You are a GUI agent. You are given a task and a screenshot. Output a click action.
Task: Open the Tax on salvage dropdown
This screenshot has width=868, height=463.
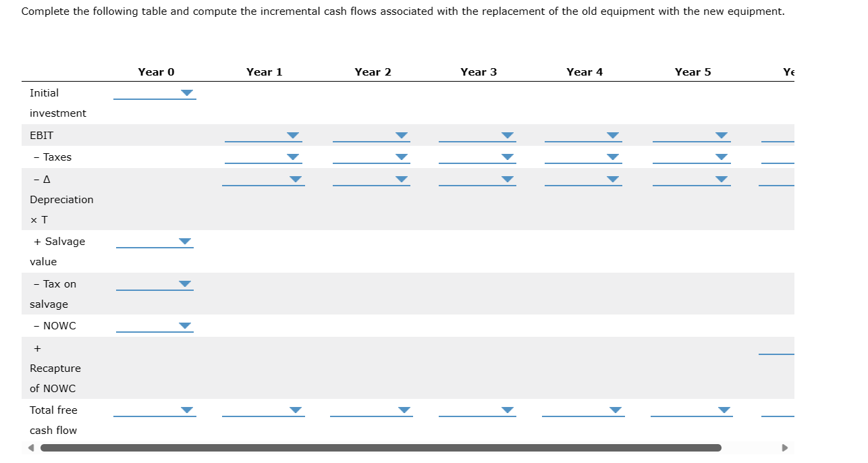(x=185, y=283)
